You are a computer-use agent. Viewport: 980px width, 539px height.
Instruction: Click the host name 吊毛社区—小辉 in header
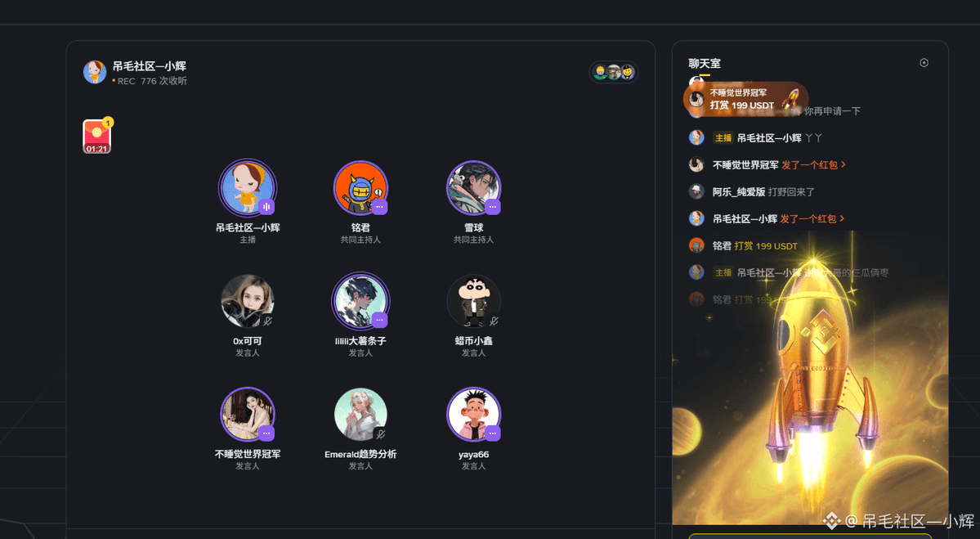(150, 65)
